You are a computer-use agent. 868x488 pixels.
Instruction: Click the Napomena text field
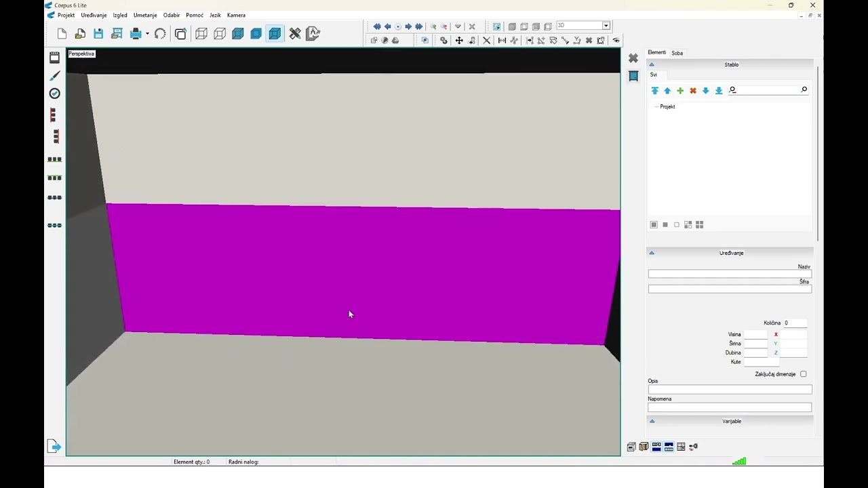pyautogui.click(x=730, y=407)
